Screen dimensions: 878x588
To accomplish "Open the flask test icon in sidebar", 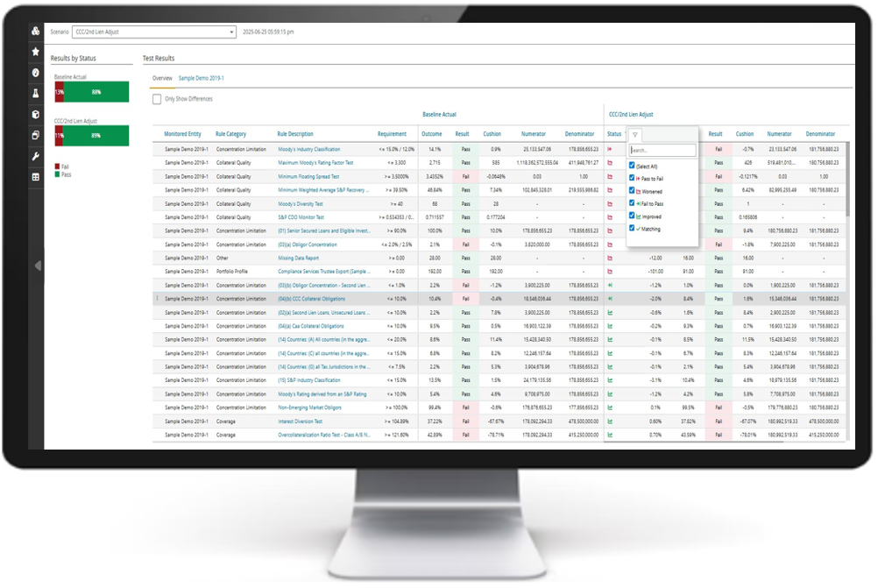I will [36, 93].
